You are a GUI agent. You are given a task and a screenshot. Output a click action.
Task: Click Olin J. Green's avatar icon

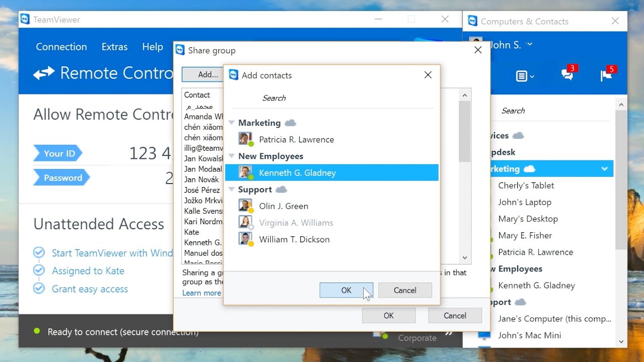[246, 206]
